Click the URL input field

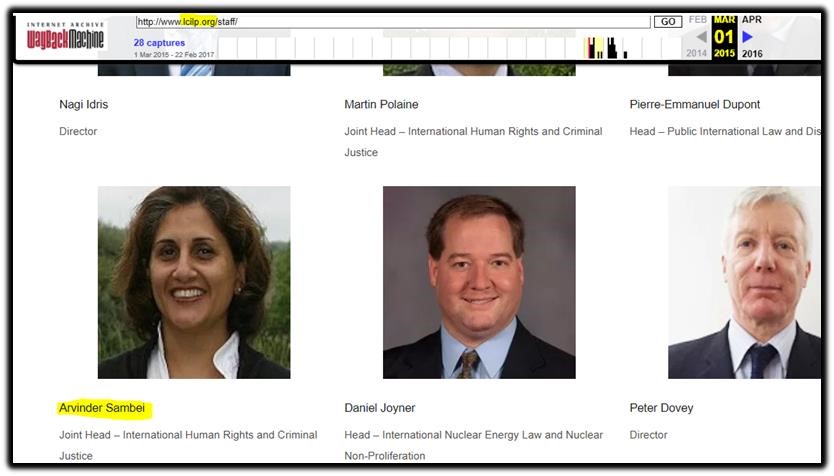(x=393, y=21)
